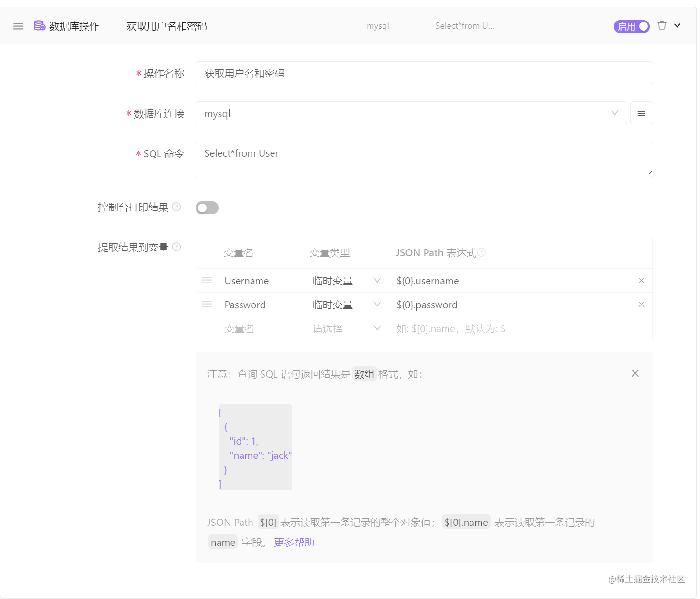Click the 变量类型 column header
Viewport: 700px width, 599px height.
(x=330, y=252)
